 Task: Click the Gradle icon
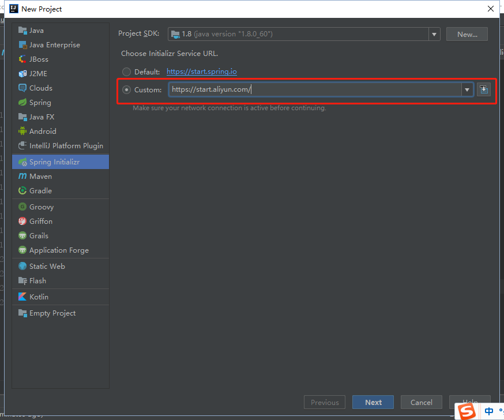22,191
